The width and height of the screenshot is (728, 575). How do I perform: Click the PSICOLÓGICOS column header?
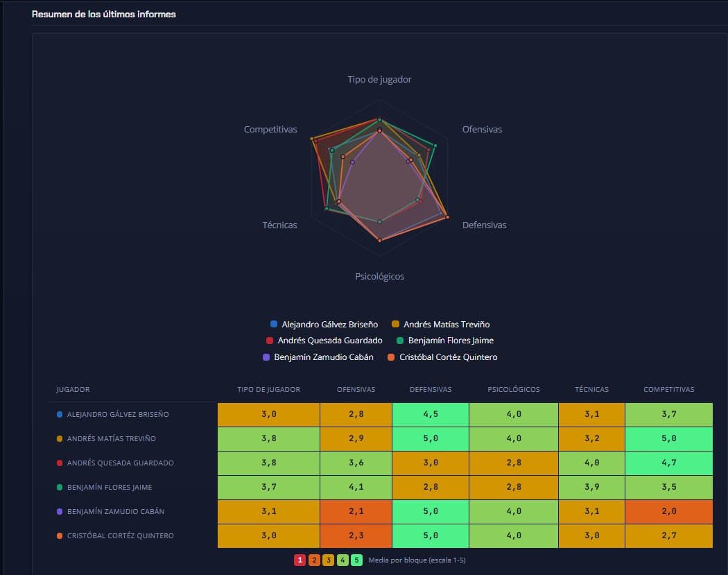coord(514,389)
